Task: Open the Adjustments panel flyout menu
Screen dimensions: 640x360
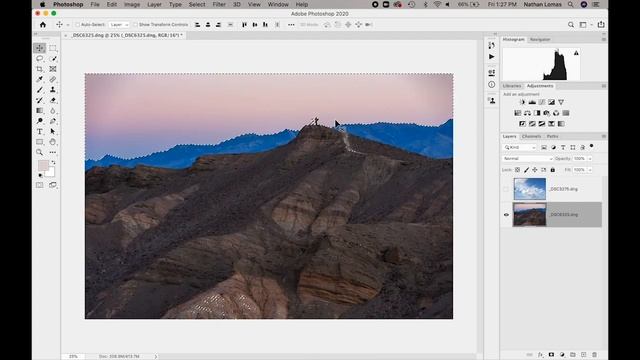Action: point(603,86)
